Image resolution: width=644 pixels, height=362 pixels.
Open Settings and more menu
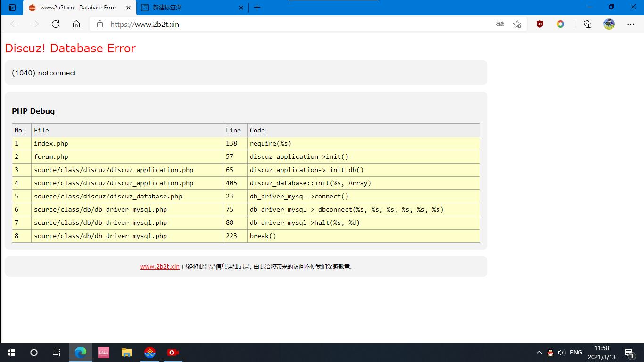[631, 24]
